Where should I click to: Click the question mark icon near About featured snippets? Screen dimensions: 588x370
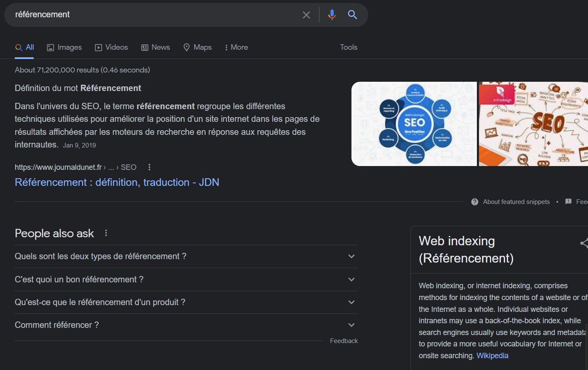coord(474,202)
